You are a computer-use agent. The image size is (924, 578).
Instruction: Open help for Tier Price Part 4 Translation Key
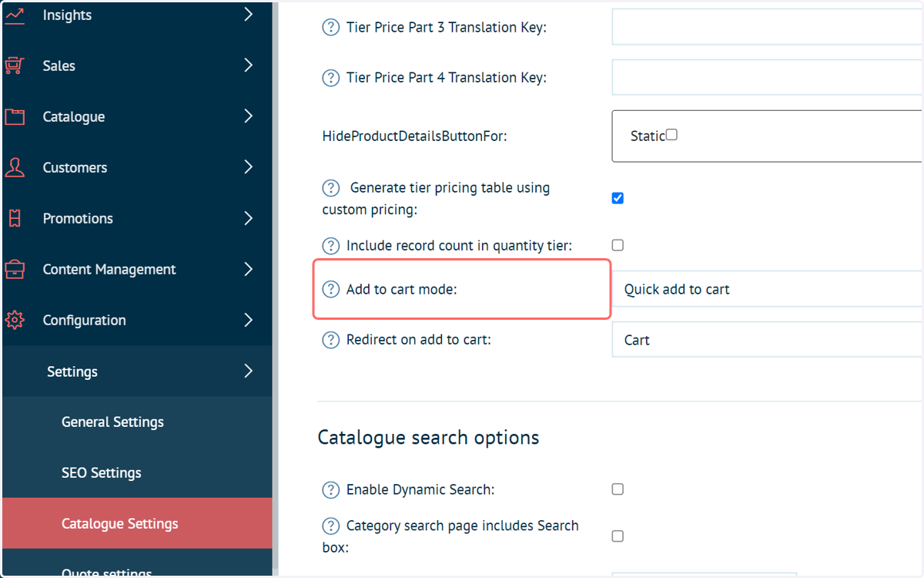pos(330,78)
